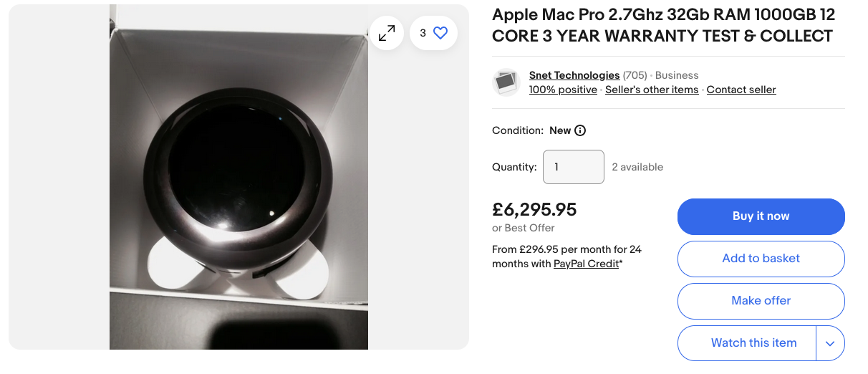868x374 pixels.
Task: Expand the product image to full view
Action: pyautogui.click(x=387, y=33)
